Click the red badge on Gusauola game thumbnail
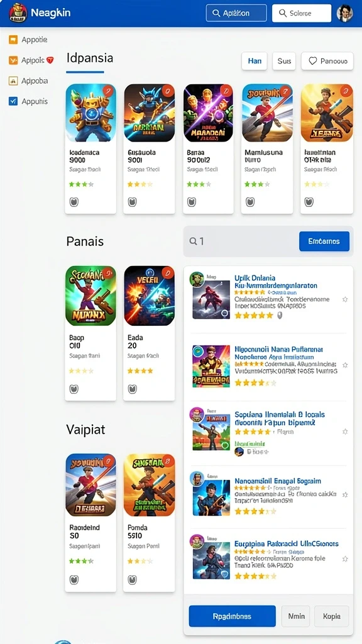362x644 pixels. point(166,91)
